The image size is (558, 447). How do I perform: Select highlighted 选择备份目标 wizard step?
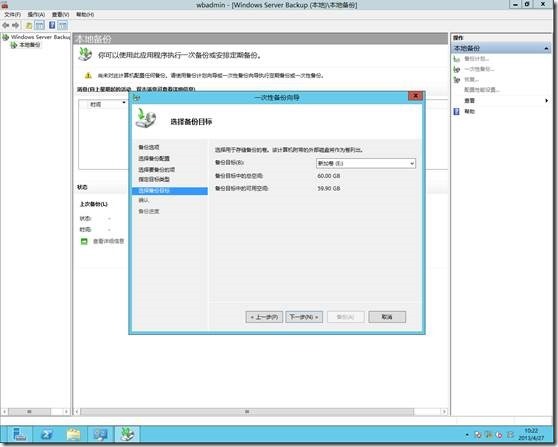[x=170, y=191]
